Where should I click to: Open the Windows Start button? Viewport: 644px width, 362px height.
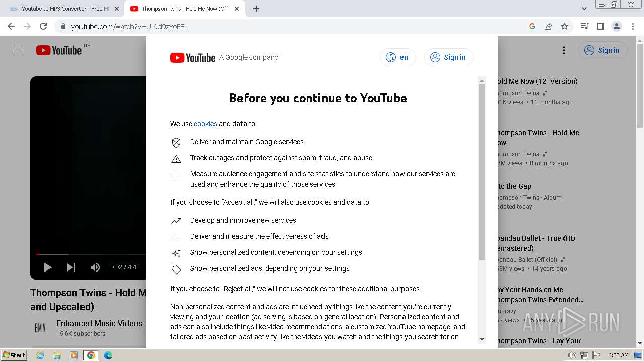click(x=14, y=355)
